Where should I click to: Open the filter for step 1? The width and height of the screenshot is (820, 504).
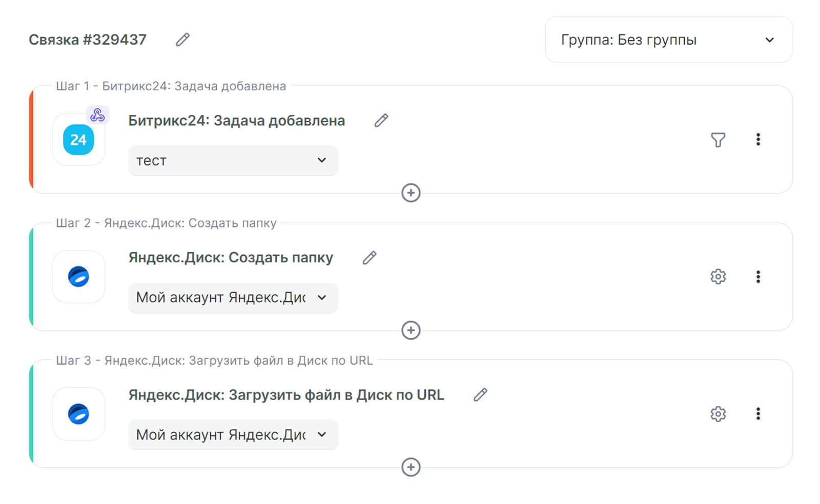pyautogui.click(x=717, y=139)
